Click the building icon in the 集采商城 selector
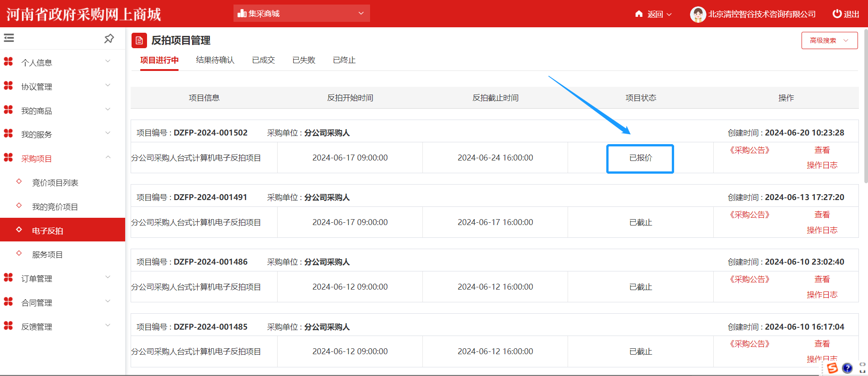868x376 pixels. tap(242, 13)
